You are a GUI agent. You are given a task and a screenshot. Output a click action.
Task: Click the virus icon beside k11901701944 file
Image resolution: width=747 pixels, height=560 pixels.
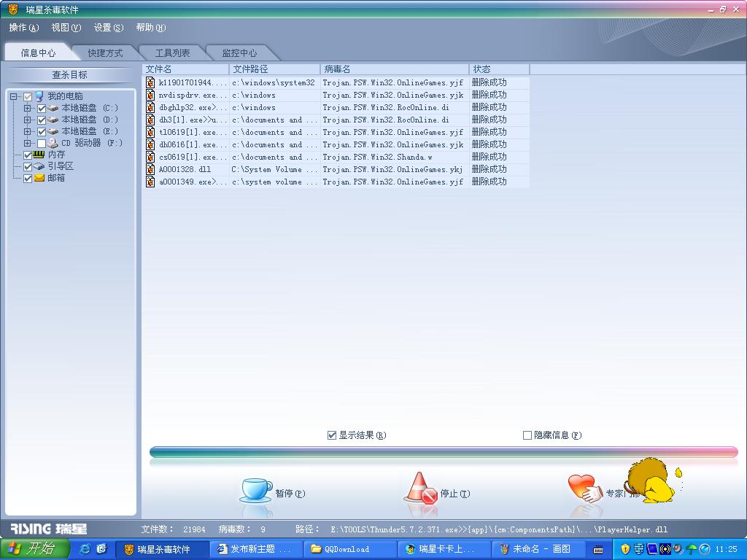150,82
